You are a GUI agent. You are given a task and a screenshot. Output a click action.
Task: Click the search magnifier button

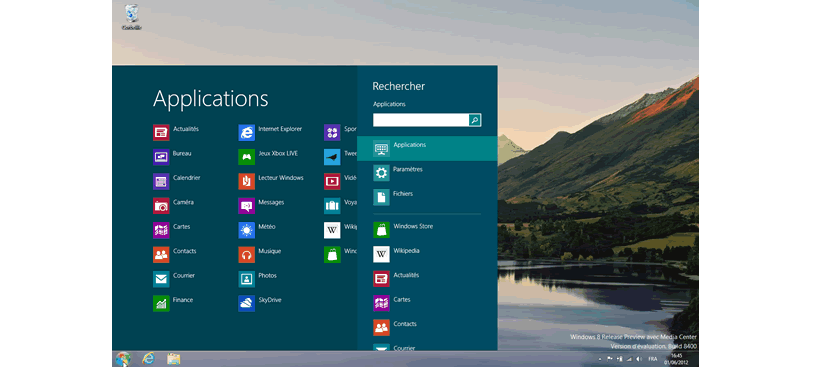(475, 120)
